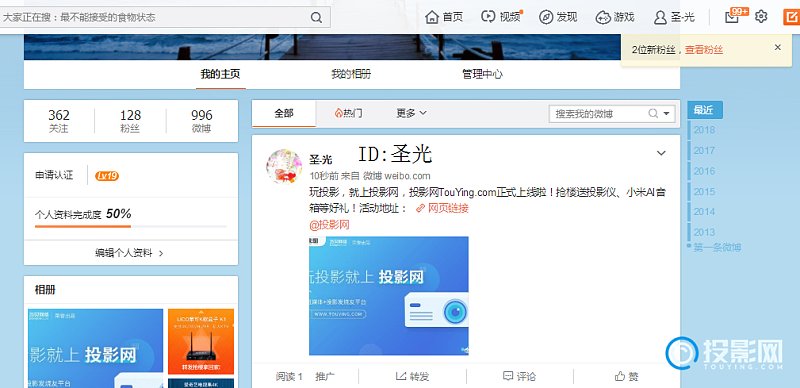Image resolution: width=800 pixels, height=388 pixels.
Task: Click 申请认证 link
Action: pos(54,175)
